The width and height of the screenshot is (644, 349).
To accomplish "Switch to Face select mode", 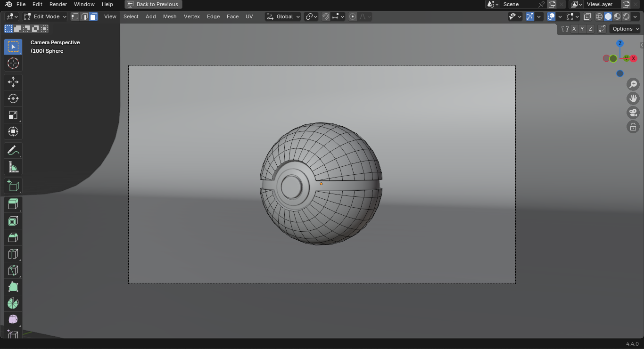I will 93,16.
